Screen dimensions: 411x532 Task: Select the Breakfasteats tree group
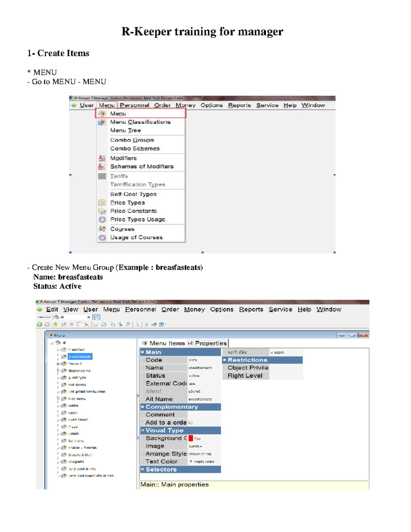(80, 357)
